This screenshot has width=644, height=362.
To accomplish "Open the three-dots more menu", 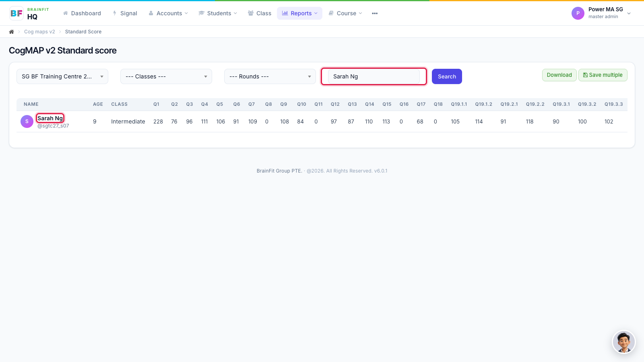I will tap(375, 13).
